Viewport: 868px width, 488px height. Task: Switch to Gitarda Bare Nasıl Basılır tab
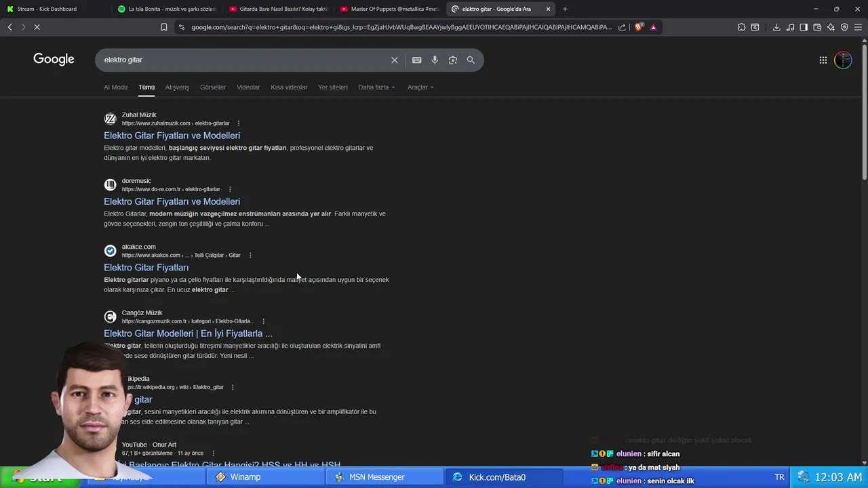click(278, 9)
